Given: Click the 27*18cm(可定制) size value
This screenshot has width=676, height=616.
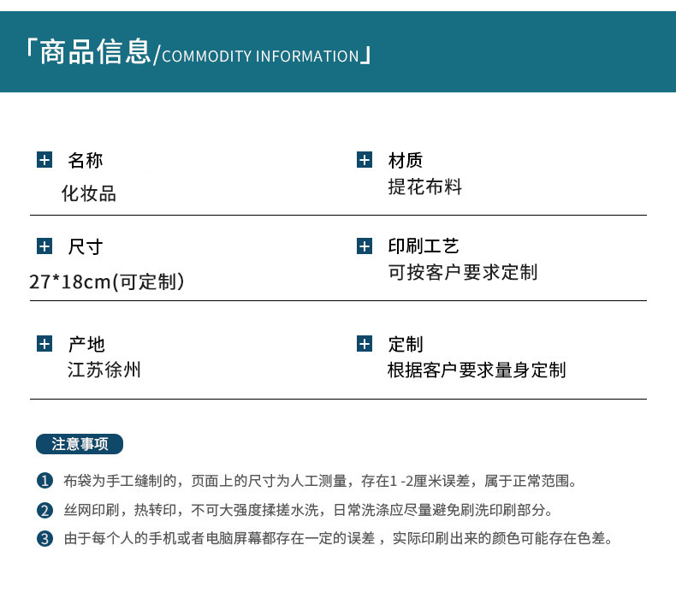Looking at the screenshot, I should coord(107,281).
